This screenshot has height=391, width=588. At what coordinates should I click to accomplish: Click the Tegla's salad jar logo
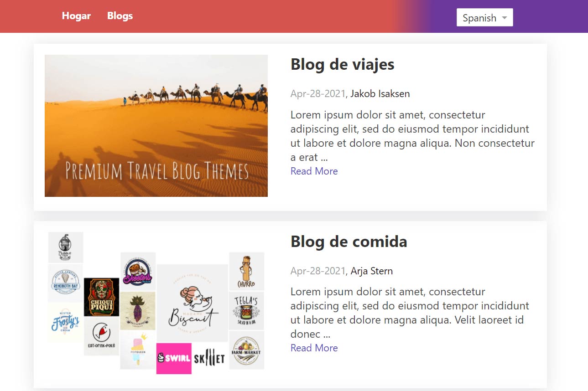(x=246, y=311)
